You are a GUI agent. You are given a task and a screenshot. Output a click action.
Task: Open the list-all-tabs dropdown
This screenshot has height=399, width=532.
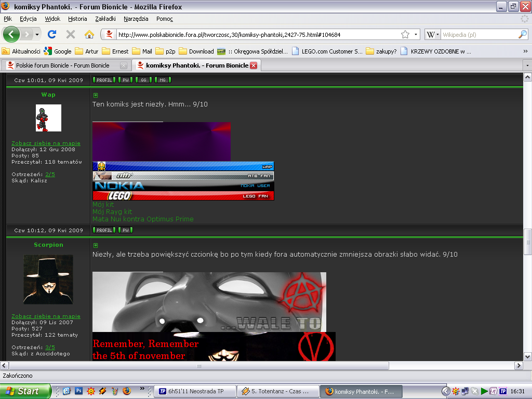click(x=527, y=65)
